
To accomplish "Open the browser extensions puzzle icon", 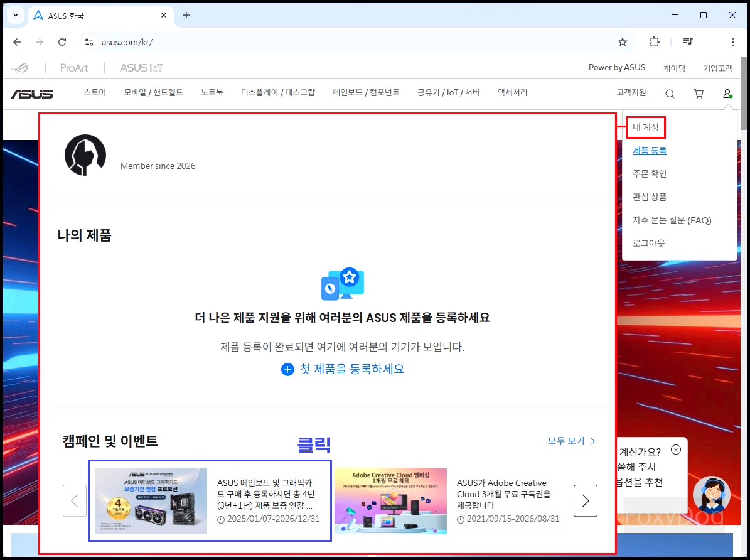I will pyautogui.click(x=654, y=42).
